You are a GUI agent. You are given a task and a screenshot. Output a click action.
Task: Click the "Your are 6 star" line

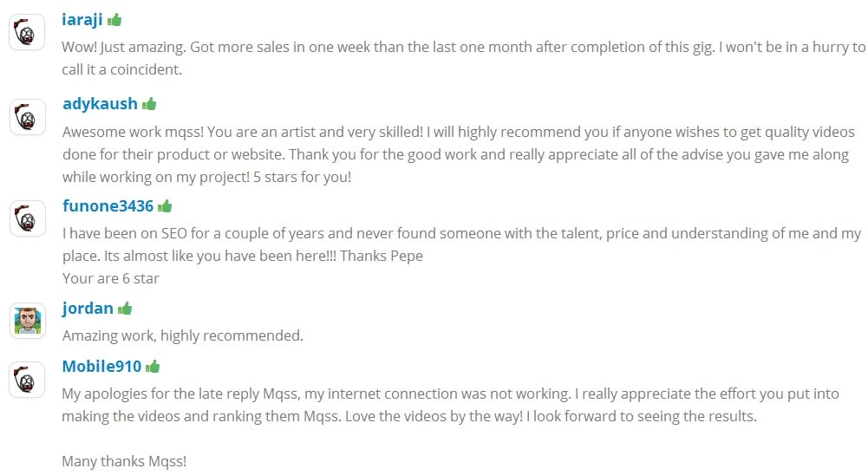110,278
